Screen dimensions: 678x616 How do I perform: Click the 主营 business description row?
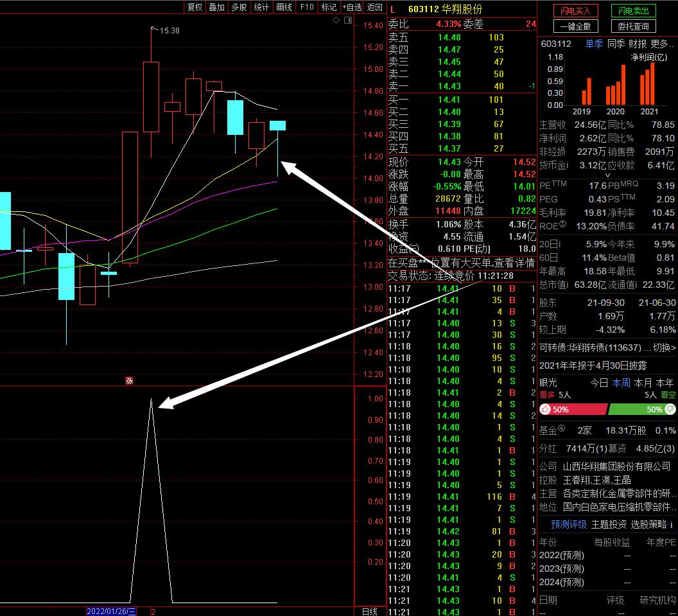(x=607, y=493)
